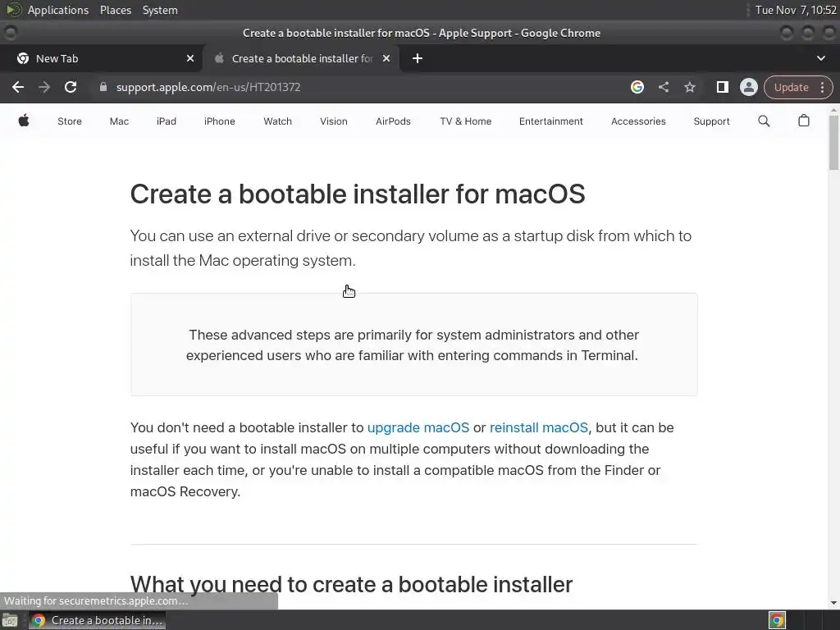
Task: Click the window menu button at title bar left
Action: click(10, 33)
